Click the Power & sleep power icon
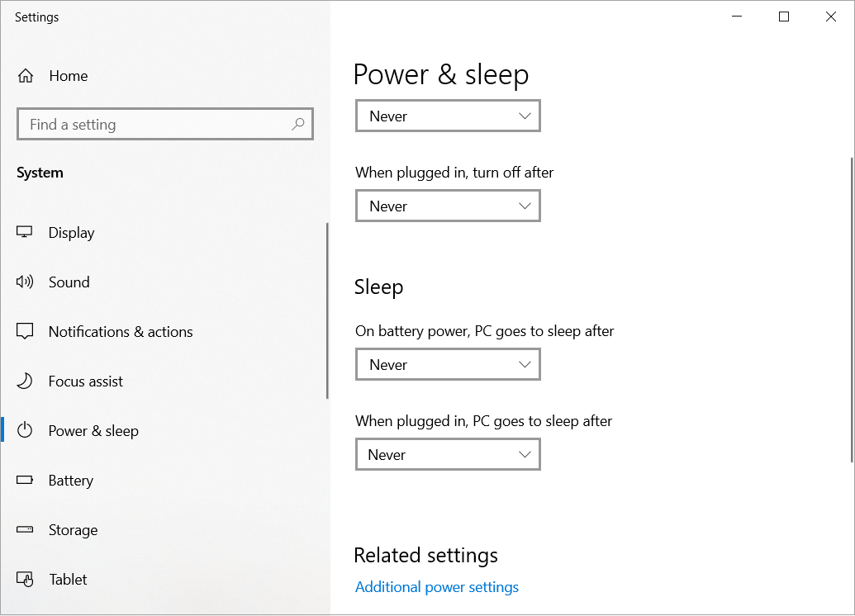855x616 pixels. [x=25, y=431]
